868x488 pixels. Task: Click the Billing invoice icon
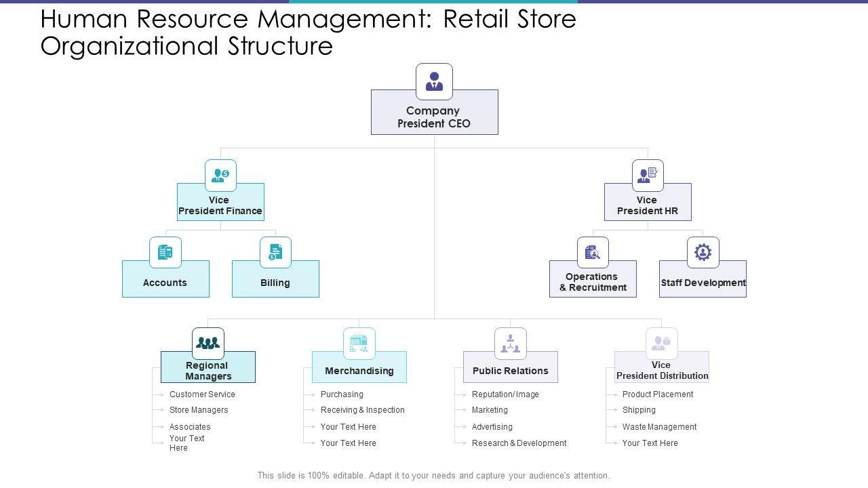(x=275, y=252)
